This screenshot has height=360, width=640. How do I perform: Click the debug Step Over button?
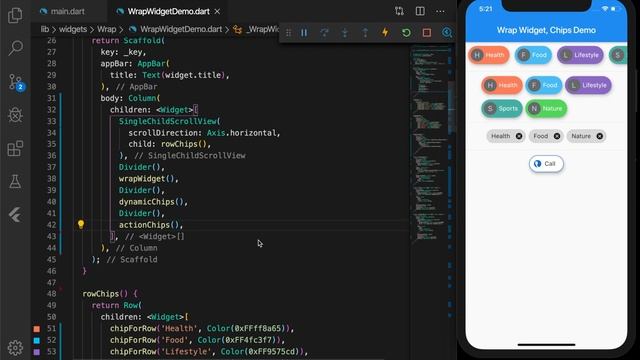324,33
